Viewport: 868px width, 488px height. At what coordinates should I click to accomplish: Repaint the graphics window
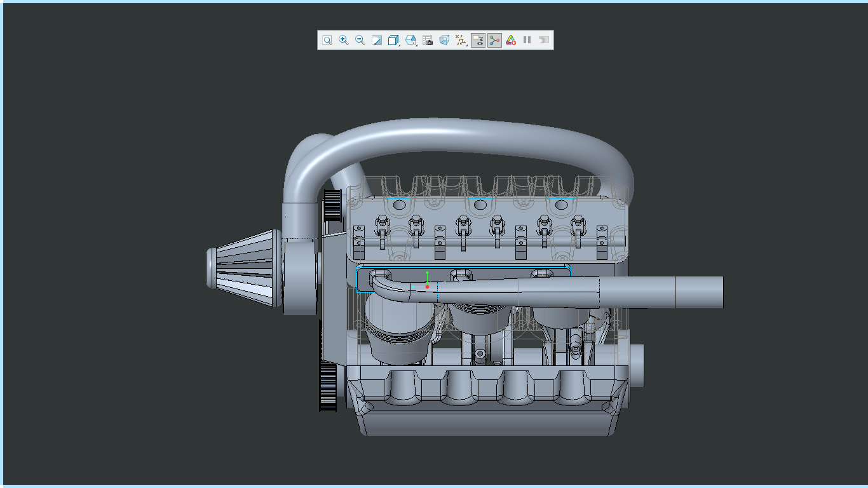tap(376, 40)
